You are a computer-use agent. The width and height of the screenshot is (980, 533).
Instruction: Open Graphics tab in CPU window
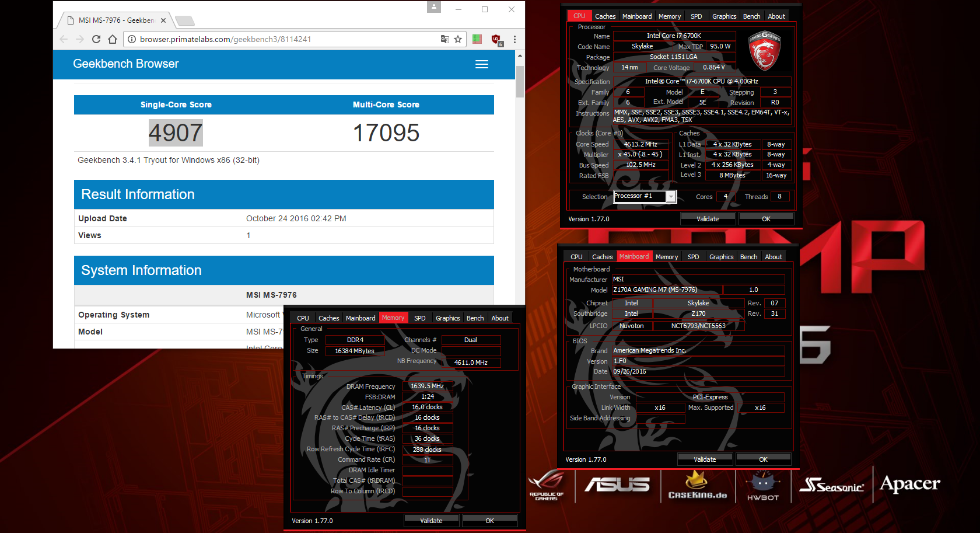coord(724,16)
